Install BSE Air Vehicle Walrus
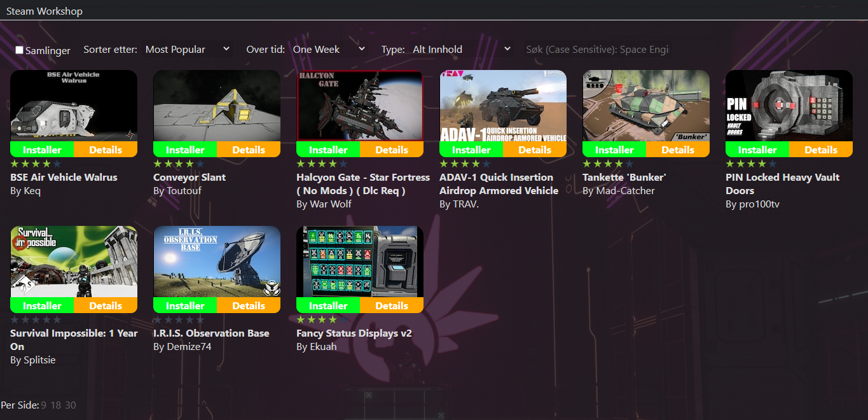This screenshot has height=420, width=868. (x=42, y=150)
